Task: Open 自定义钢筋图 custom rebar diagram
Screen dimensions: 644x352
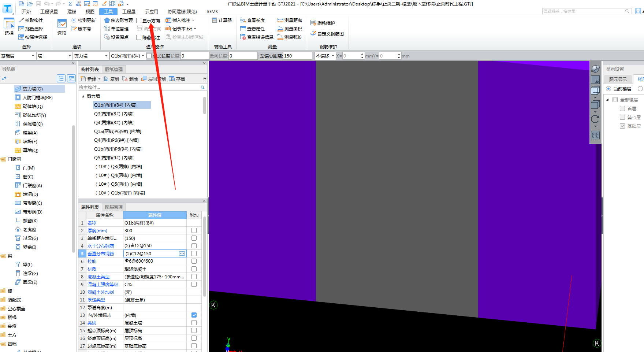Action: tap(327, 34)
